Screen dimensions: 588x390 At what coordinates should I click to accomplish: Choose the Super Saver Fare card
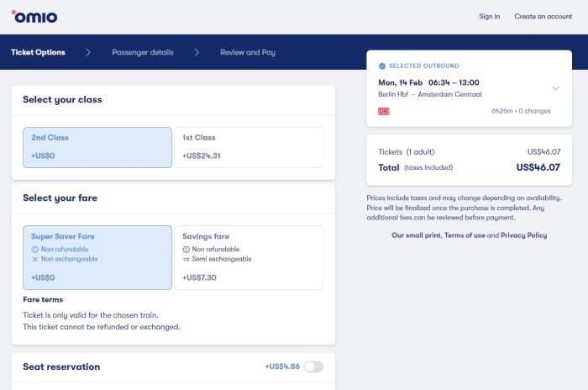click(x=97, y=257)
